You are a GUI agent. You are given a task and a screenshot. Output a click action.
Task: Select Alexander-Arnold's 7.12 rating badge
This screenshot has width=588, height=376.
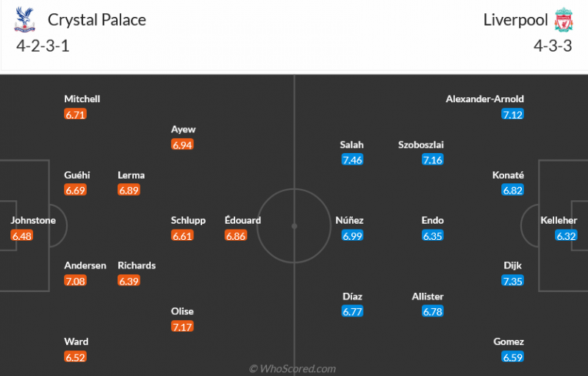point(512,114)
